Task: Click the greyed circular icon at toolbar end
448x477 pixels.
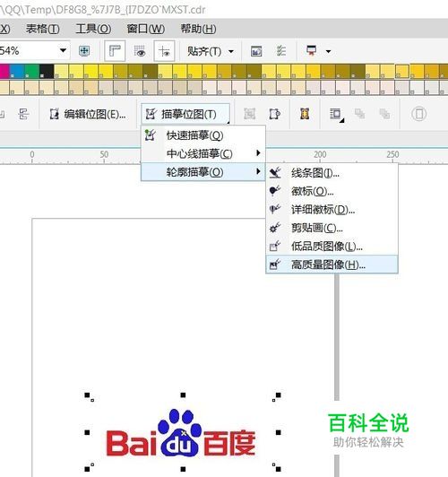Action: point(418,114)
